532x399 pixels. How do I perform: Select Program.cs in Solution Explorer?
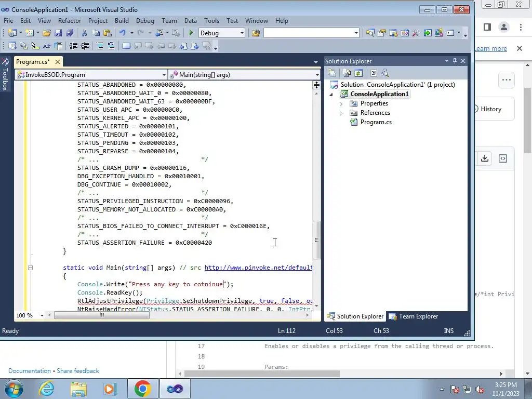pos(376,122)
